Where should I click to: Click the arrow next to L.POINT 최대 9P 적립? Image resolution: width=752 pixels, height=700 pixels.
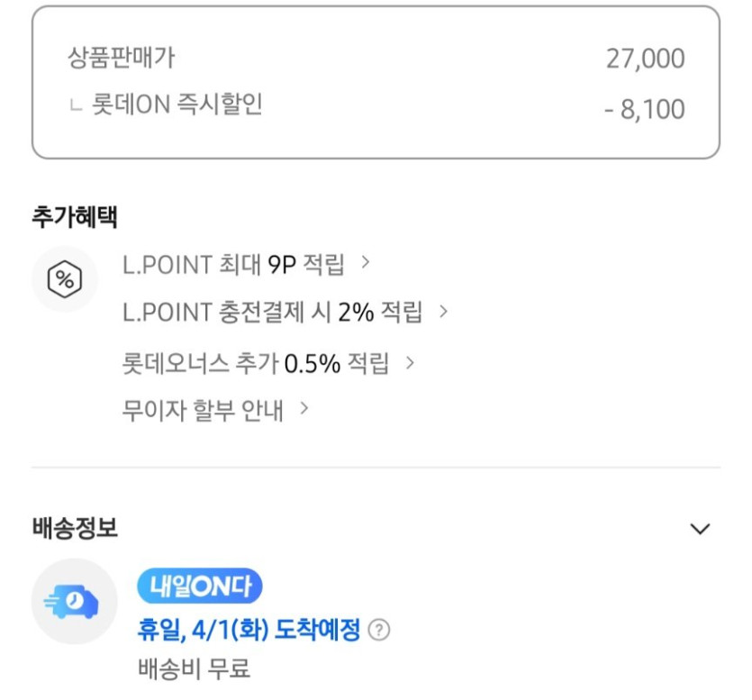(366, 263)
